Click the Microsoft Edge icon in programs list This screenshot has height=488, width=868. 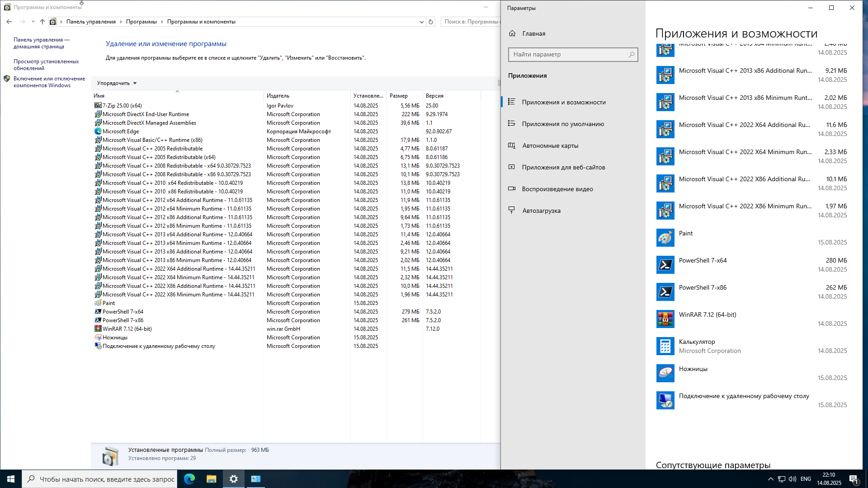click(x=98, y=131)
